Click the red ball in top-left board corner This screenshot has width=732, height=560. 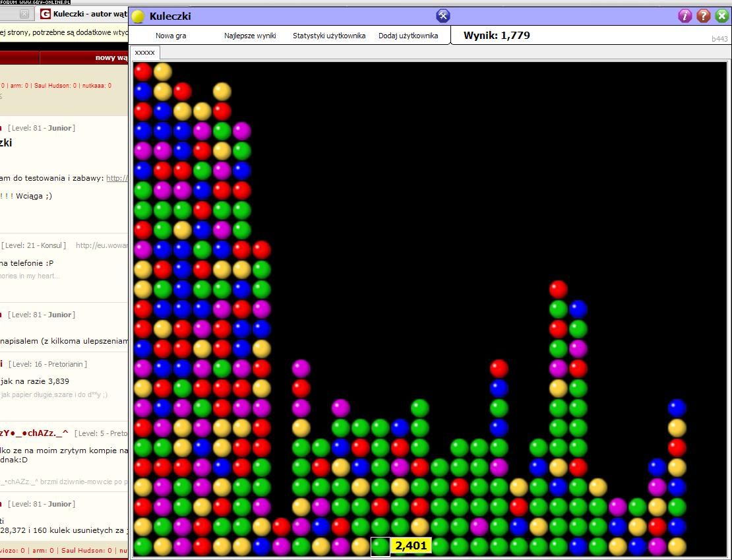(143, 71)
